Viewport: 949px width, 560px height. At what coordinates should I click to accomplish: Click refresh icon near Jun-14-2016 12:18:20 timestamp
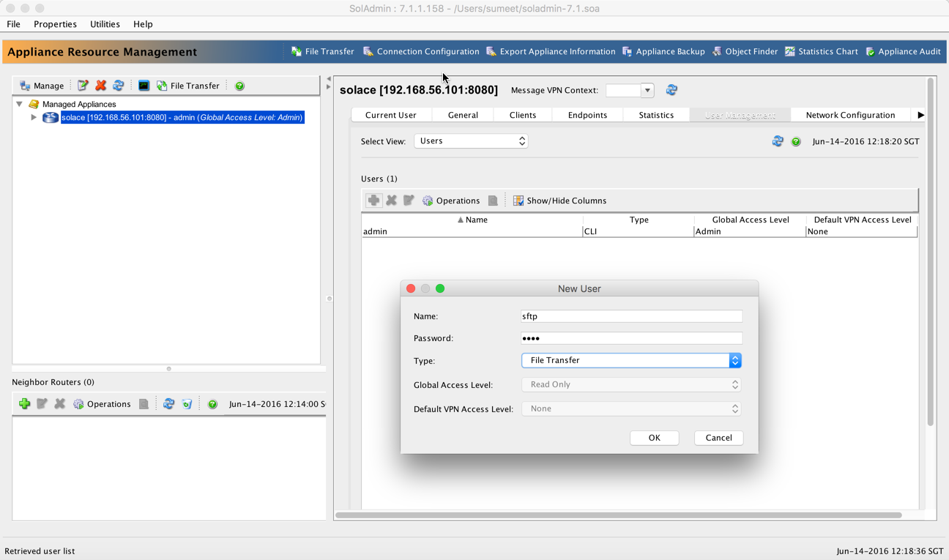tap(778, 141)
